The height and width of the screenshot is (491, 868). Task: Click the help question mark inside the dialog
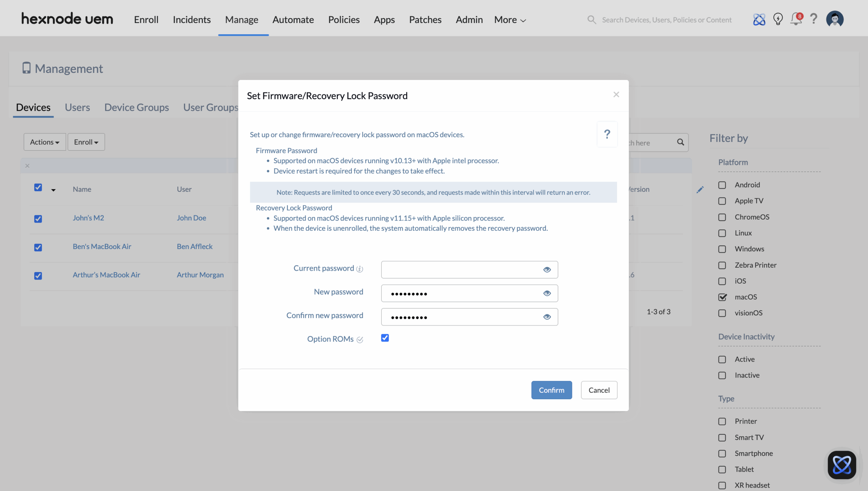607,134
